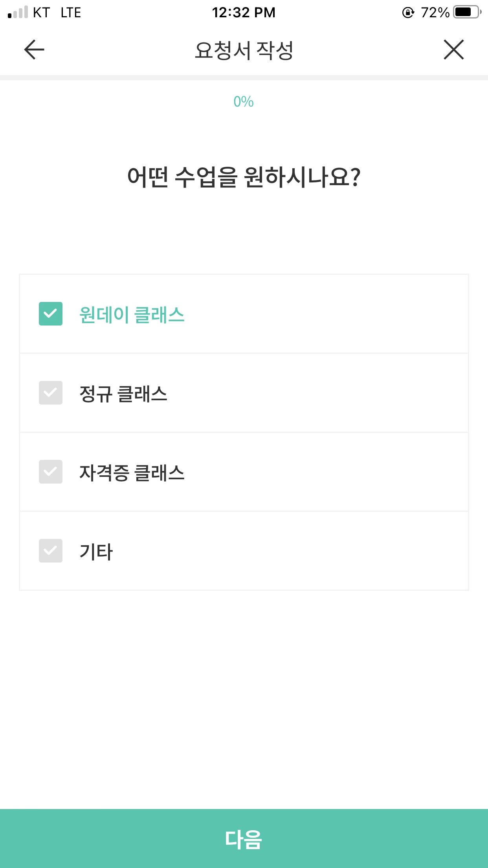Tap the back arrow icon
This screenshot has width=488, height=868.
coord(34,50)
